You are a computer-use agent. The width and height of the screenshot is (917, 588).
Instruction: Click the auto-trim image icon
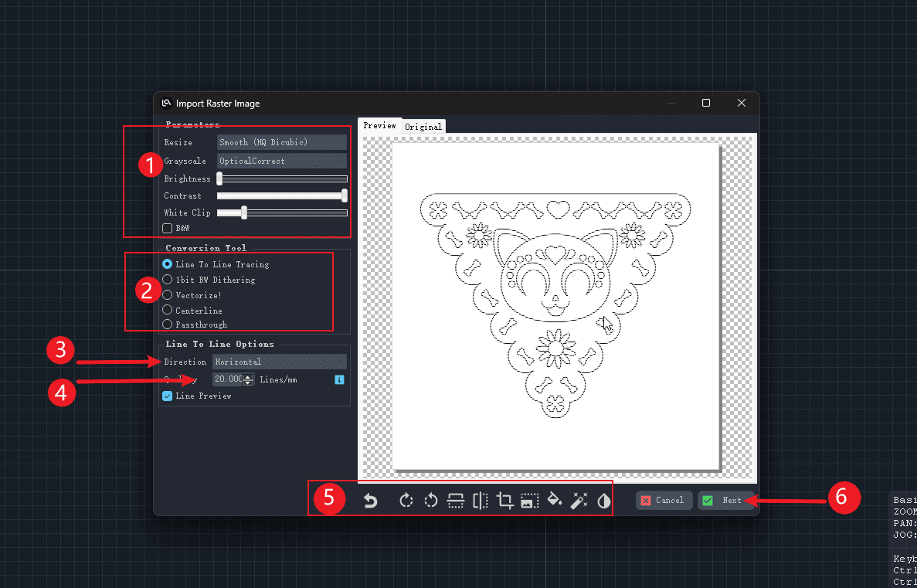[x=529, y=501]
